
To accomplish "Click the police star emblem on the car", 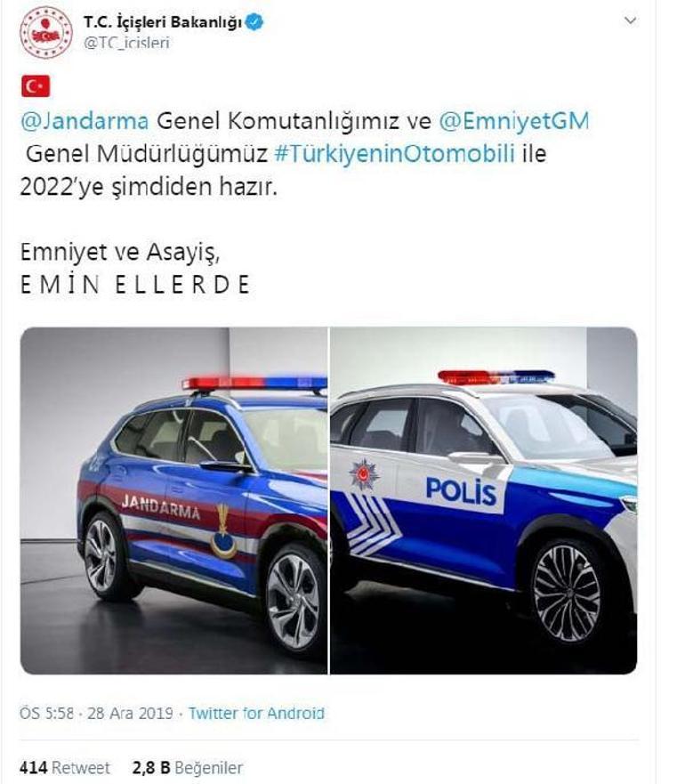I will tap(364, 474).
